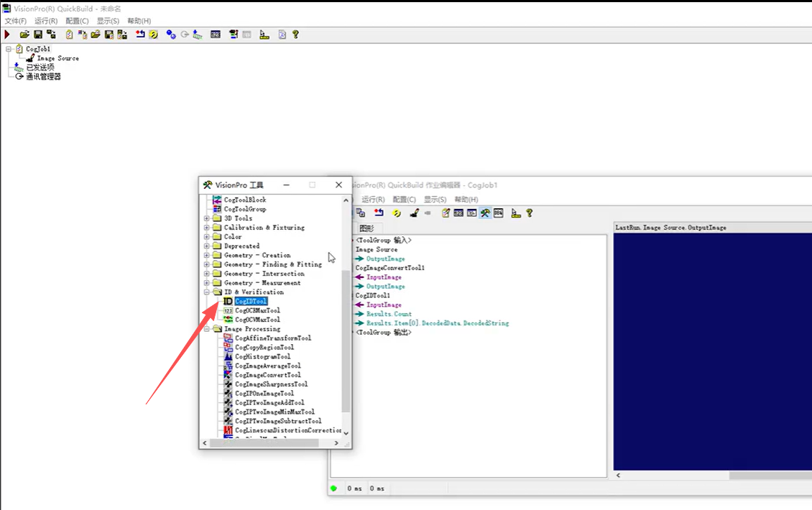This screenshot has width=812, height=510.
Task: Collapse the Image Processing folder
Action: point(207,329)
